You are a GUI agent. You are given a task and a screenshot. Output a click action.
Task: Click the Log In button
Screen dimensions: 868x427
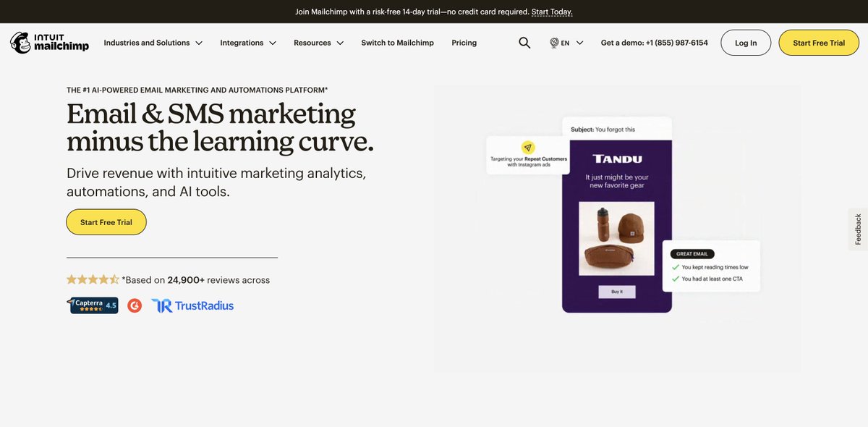[746, 43]
